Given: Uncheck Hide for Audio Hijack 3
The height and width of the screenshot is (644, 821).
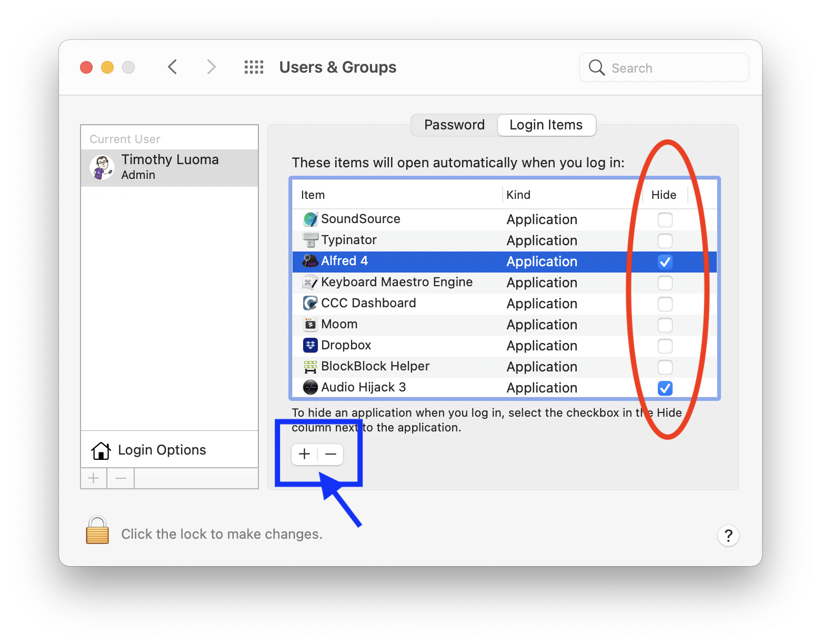Looking at the screenshot, I should point(665,388).
